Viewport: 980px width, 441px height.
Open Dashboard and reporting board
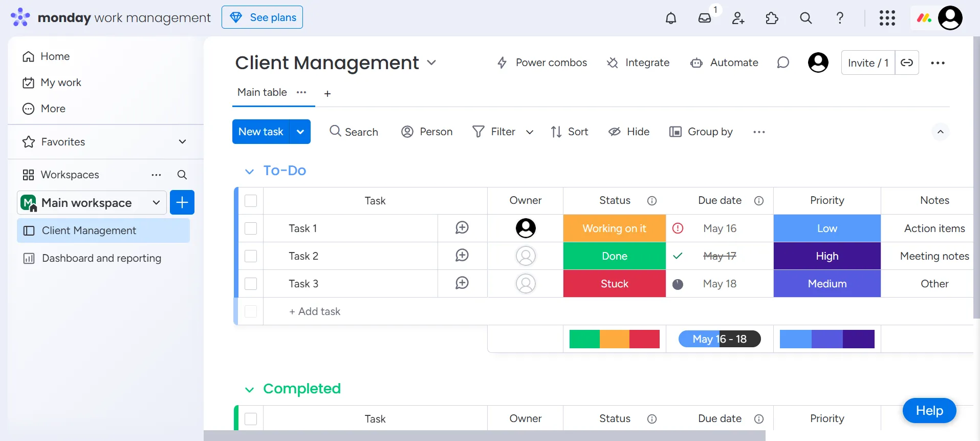pyautogui.click(x=101, y=258)
